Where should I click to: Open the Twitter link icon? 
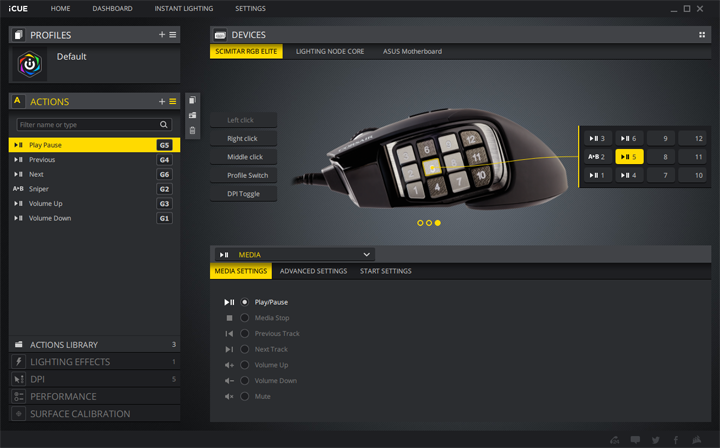655,439
